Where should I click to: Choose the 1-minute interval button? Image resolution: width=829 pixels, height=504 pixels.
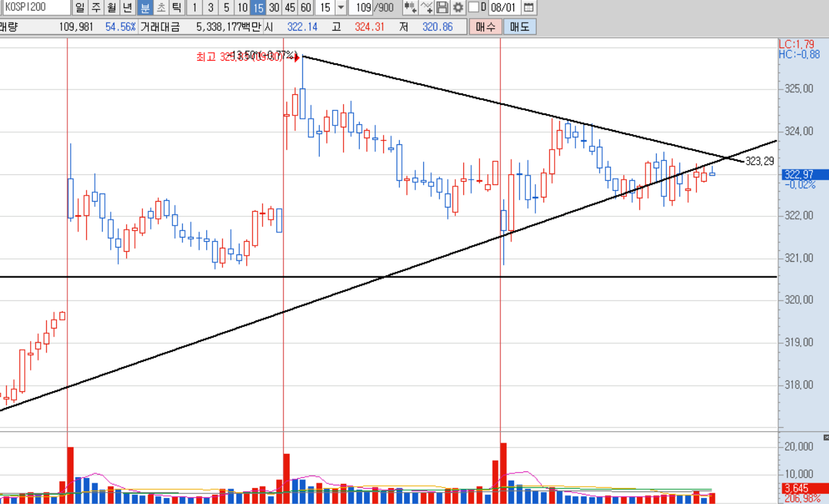point(194,7)
